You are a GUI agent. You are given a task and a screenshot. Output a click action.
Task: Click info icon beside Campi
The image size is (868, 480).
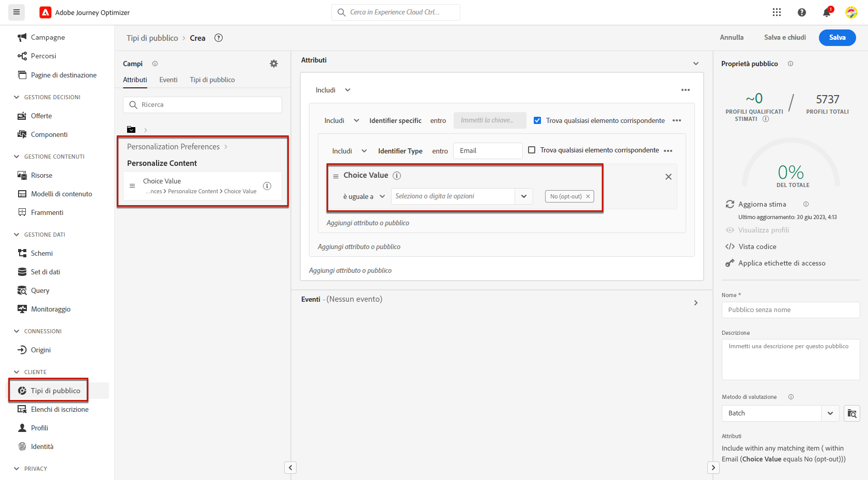(155, 64)
